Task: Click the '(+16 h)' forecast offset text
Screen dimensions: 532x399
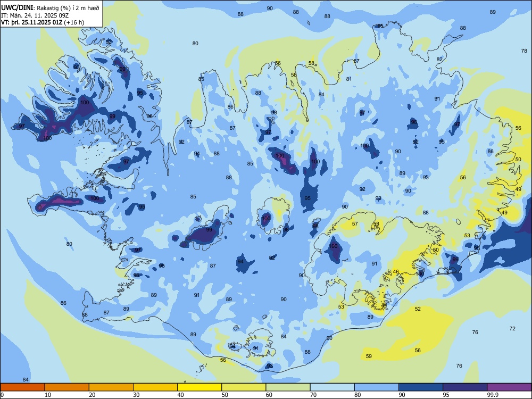Action: point(74,22)
